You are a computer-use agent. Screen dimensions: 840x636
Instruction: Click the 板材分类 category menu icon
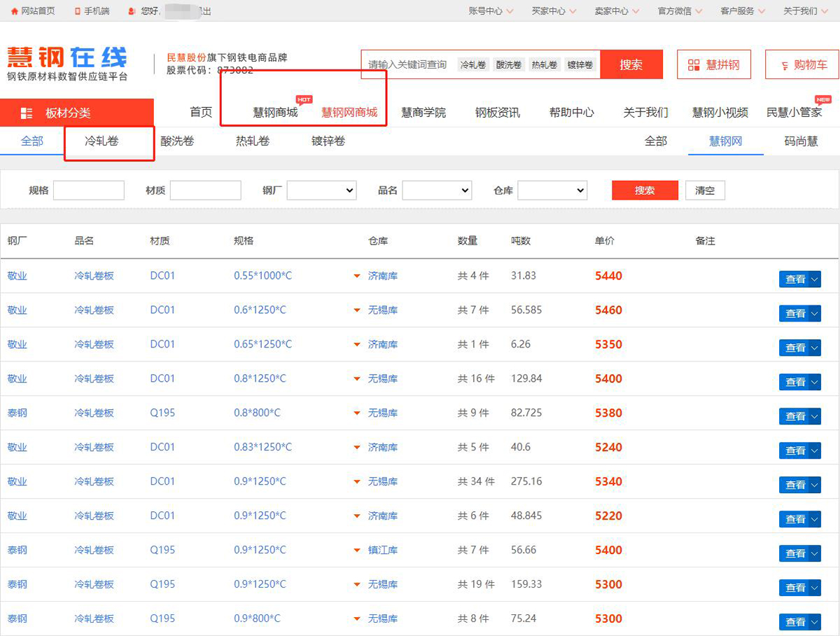[27, 113]
